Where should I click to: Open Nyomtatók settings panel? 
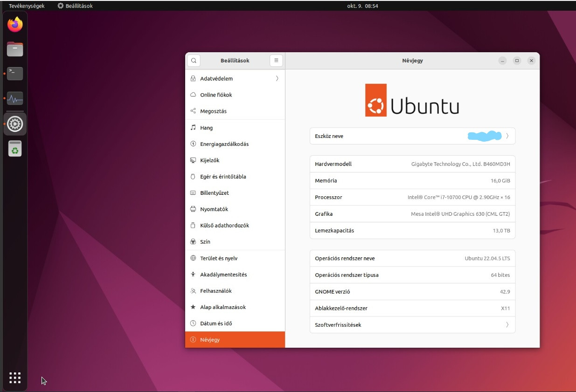(235, 209)
